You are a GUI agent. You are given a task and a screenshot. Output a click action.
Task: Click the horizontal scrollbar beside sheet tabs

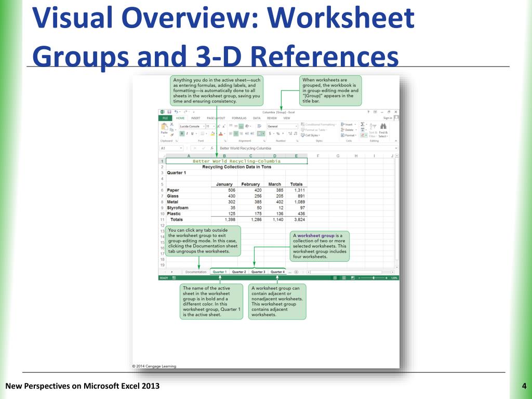pos(351,272)
